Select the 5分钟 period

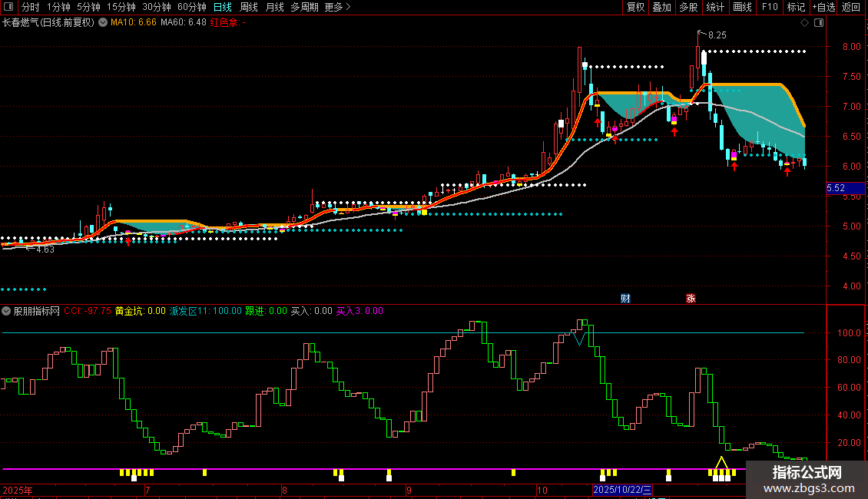[x=88, y=7]
